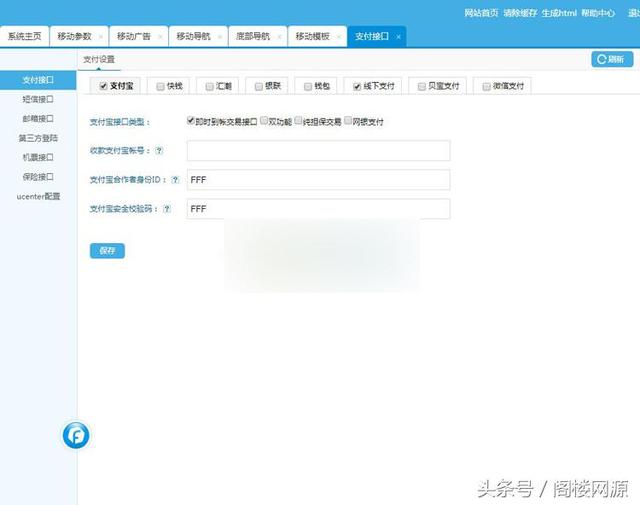Check the 纯担保交易 interface type
The height and width of the screenshot is (505, 640).
point(298,120)
